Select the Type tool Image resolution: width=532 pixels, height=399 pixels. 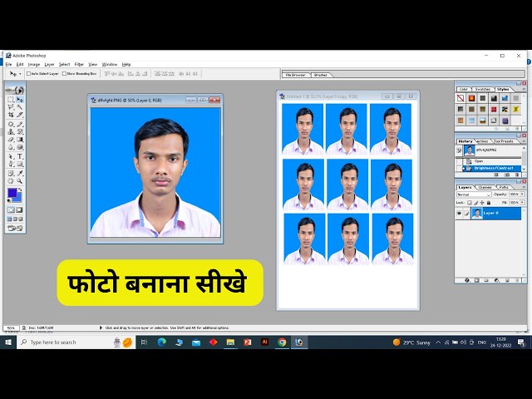[20, 156]
